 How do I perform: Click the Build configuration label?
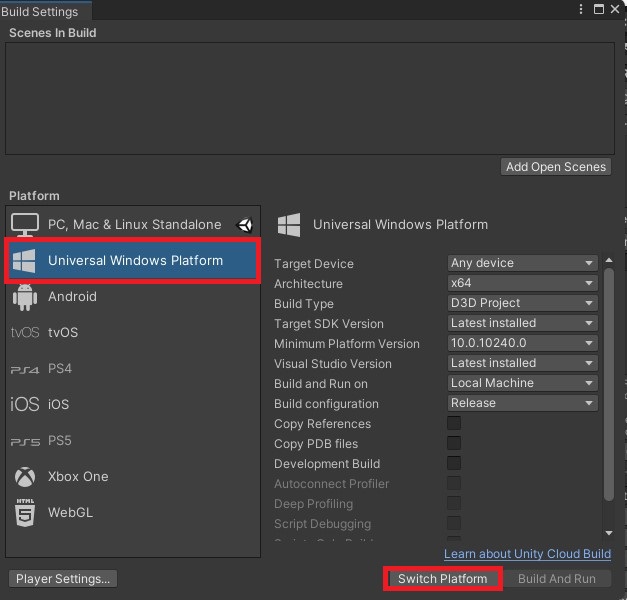[326, 404]
